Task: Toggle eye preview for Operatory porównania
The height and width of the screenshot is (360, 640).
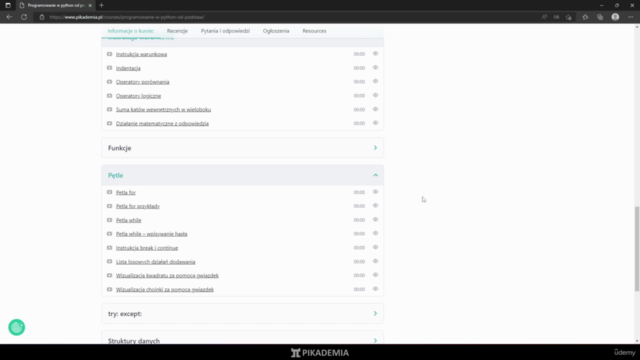Action: tap(375, 81)
